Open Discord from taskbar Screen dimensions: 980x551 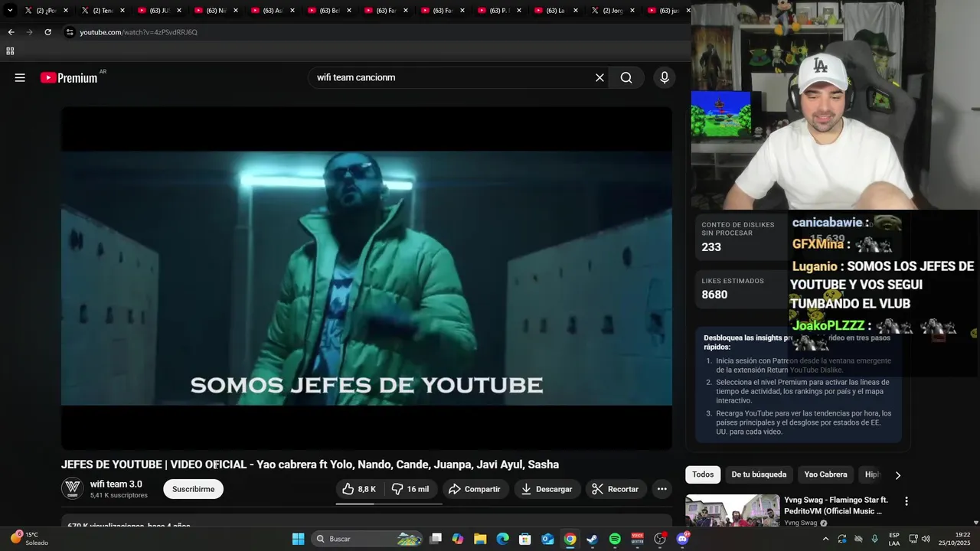[x=682, y=539]
